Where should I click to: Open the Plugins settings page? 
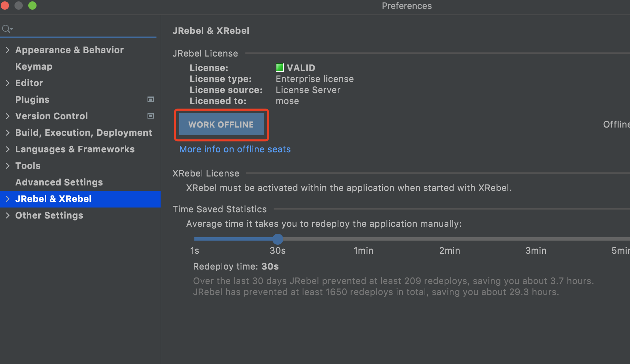[x=32, y=100]
